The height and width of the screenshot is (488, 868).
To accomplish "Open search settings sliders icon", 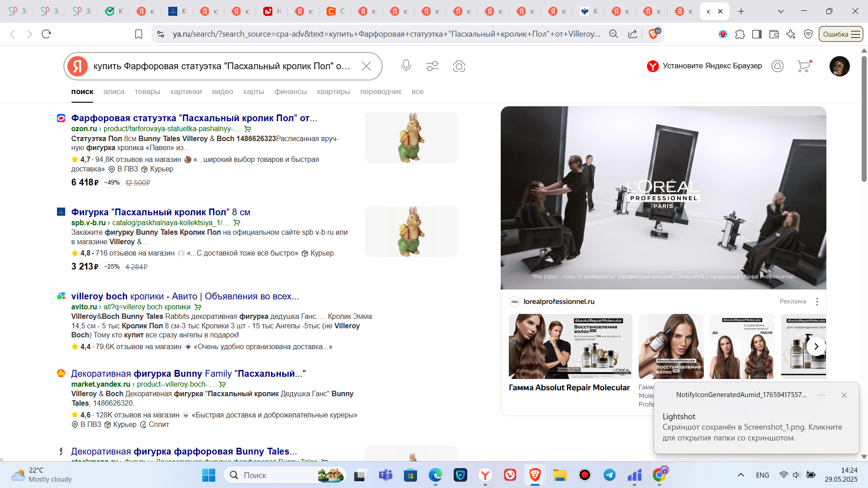I will (x=432, y=66).
